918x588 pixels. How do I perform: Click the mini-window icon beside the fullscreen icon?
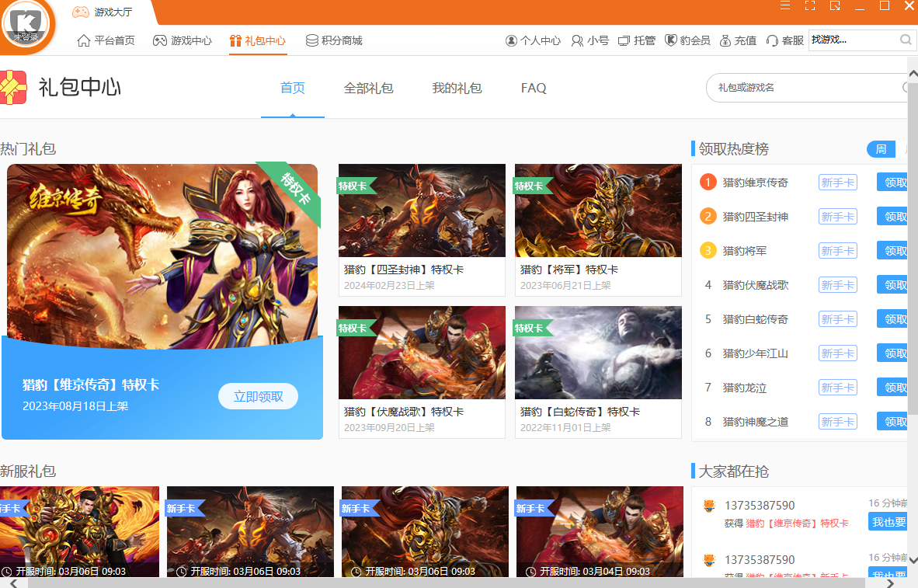coord(835,6)
